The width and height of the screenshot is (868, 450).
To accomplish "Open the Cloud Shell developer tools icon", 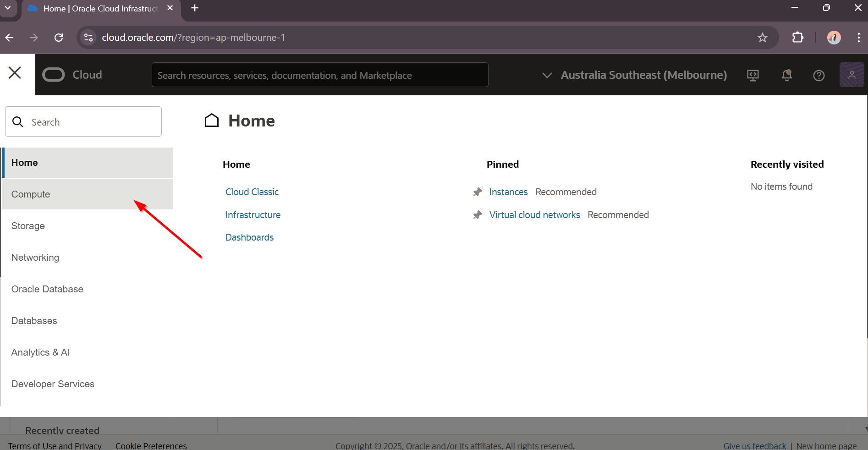I will tap(753, 75).
